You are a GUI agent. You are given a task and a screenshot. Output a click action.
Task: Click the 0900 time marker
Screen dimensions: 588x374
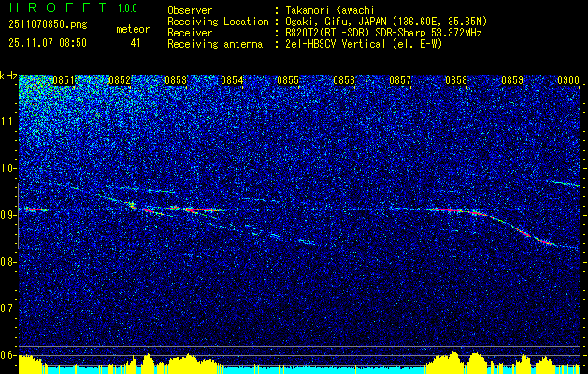tap(568, 80)
